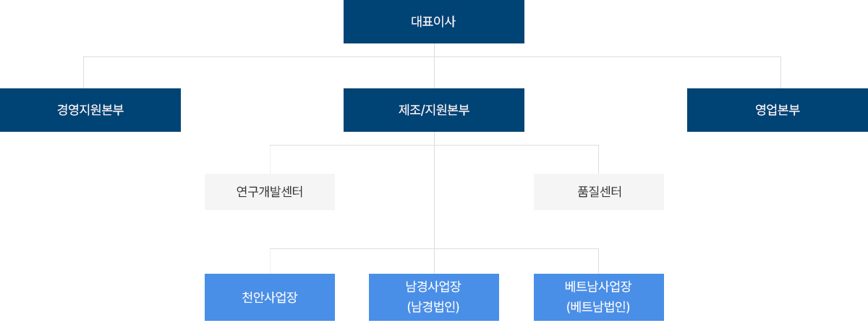Click the 영업본부 division box
Screen dimensions: 868x323
point(778,110)
